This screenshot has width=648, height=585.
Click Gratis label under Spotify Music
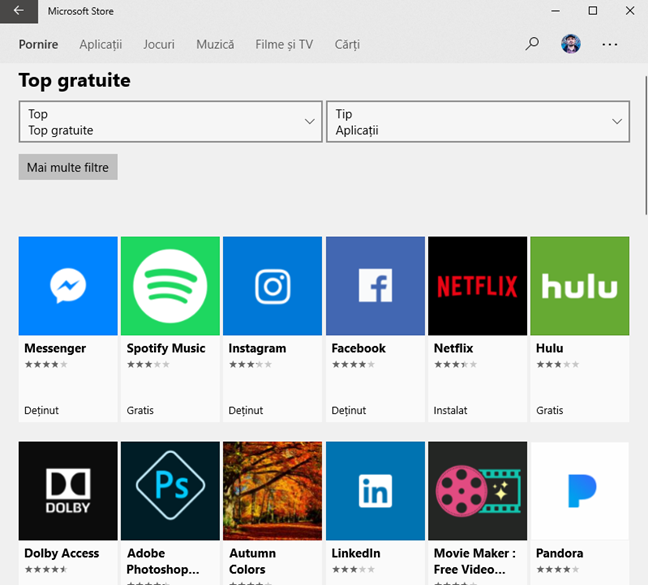pyautogui.click(x=140, y=410)
